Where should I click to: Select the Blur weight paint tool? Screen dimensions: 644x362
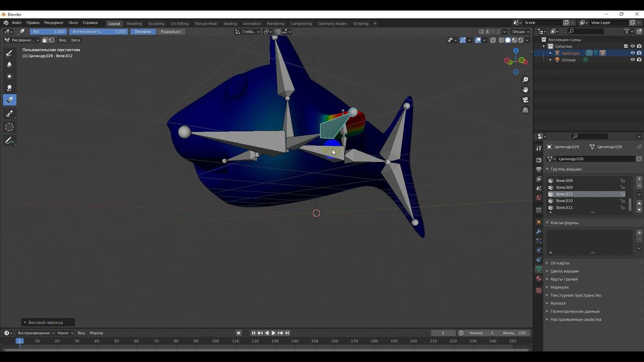pos(9,64)
